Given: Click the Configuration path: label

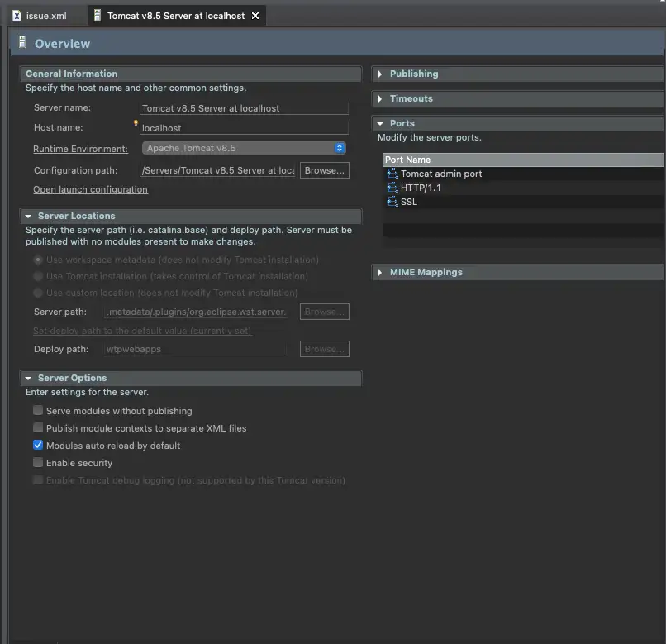Looking at the screenshot, I should pos(76,170).
